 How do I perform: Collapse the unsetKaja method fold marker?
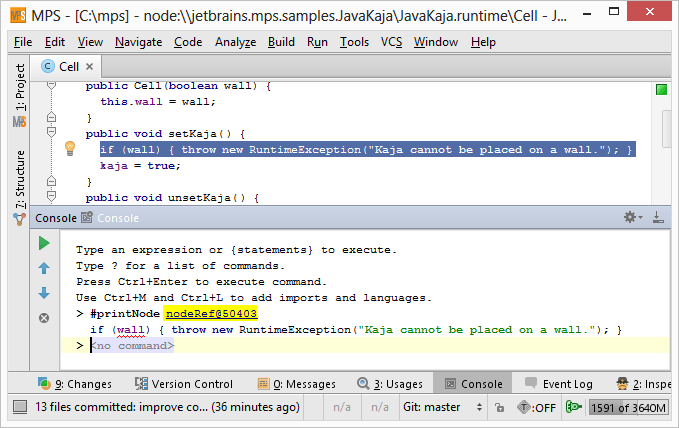click(x=51, y=196)
